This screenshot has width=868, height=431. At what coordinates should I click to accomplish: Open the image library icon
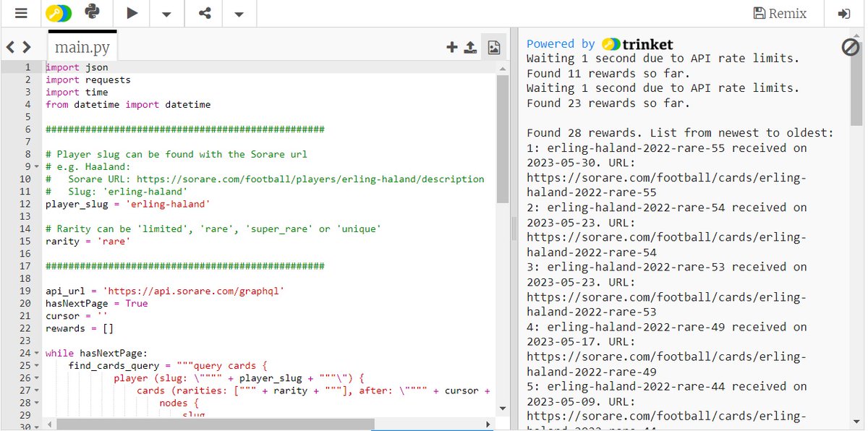click(494, 48)
